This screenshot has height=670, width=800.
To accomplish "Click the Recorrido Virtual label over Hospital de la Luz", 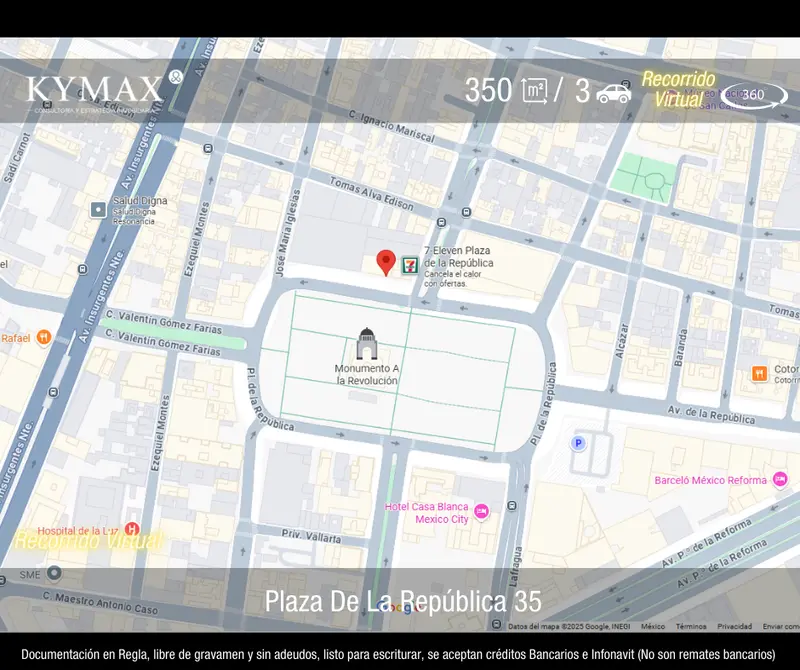I will coord(88,540).
